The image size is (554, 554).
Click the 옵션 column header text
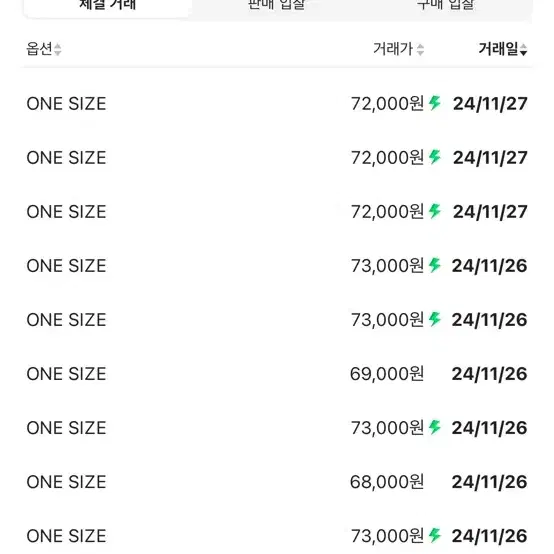[x=39, y=49]
